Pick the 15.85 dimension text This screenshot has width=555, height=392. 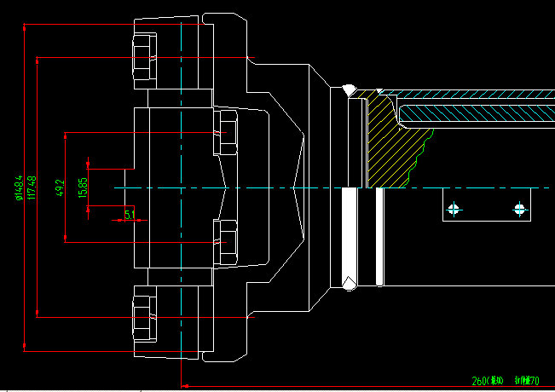[x=82, y=187]
